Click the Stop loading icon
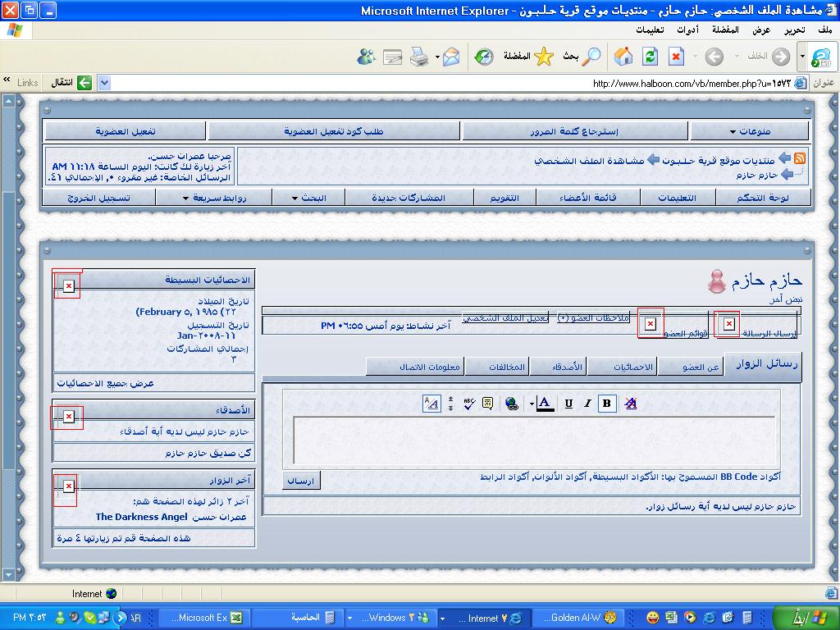The height and width of the screenshot is (630, 840). (675, 56)
